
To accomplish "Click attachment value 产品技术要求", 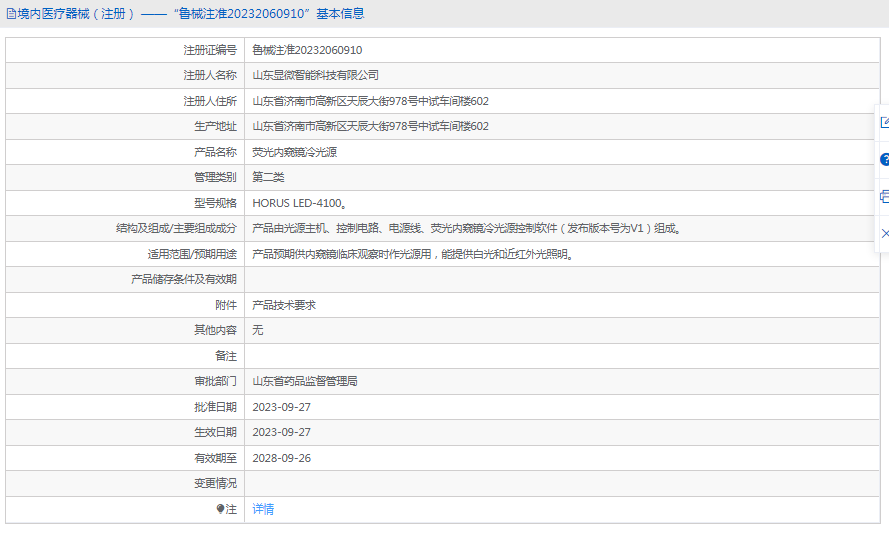I will point(284,305).
